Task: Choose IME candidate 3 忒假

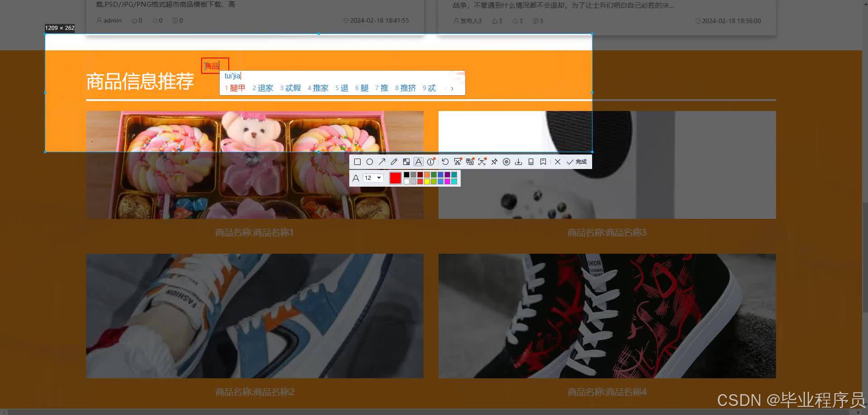Action: pos(290,88)
